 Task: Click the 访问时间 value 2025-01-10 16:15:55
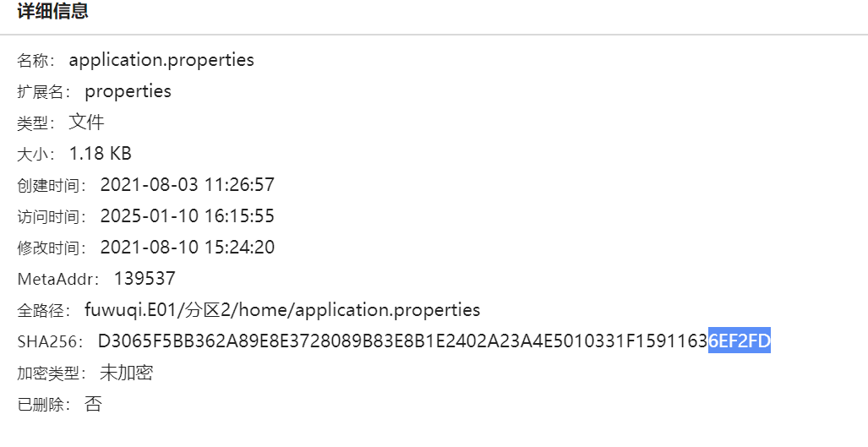point(187,216)
